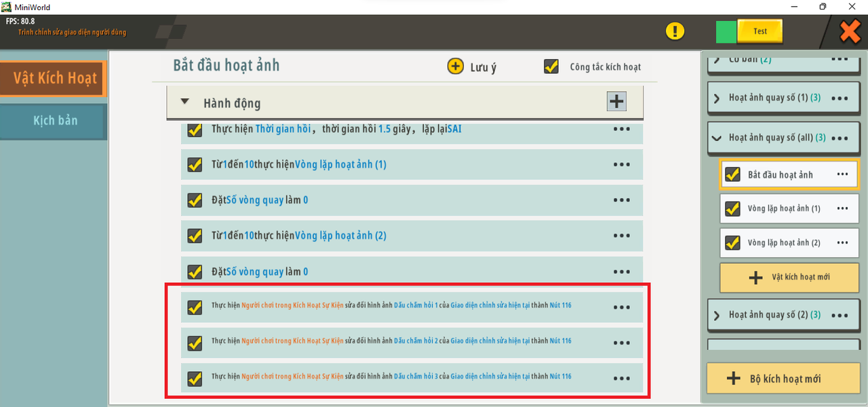Click the orange X close editor icon
This screenshot has width=868, height=407.
pyautogui.click(x=850, y=31)
